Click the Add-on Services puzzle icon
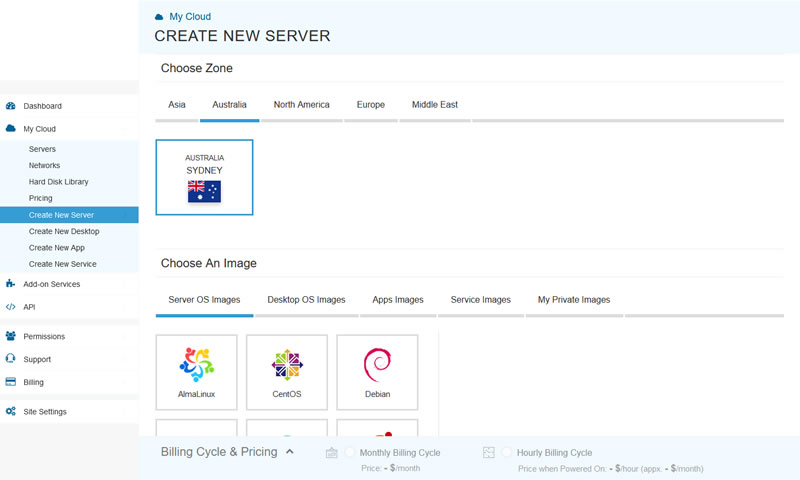Viewport: 800px width, 480px height. pos(11,284)
